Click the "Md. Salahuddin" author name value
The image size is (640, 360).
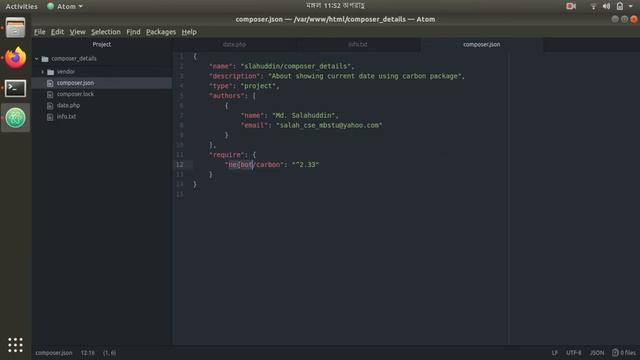303,116
